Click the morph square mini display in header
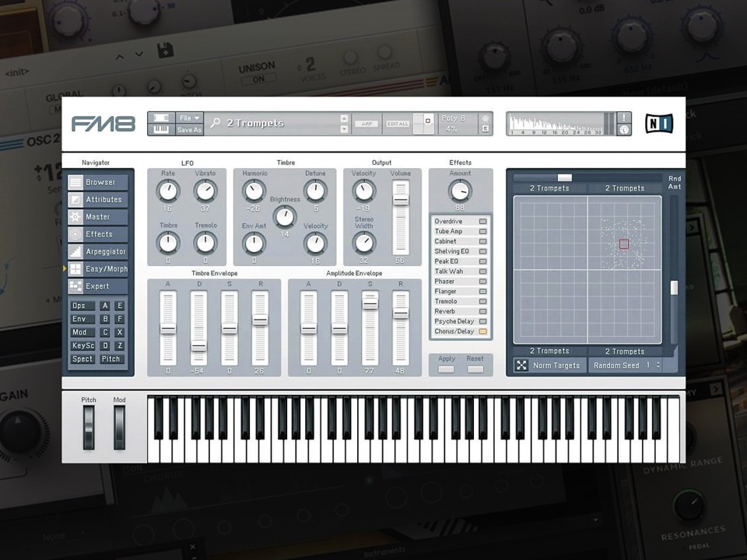This screenshot has width=747, height=560. tap(423, 124)
